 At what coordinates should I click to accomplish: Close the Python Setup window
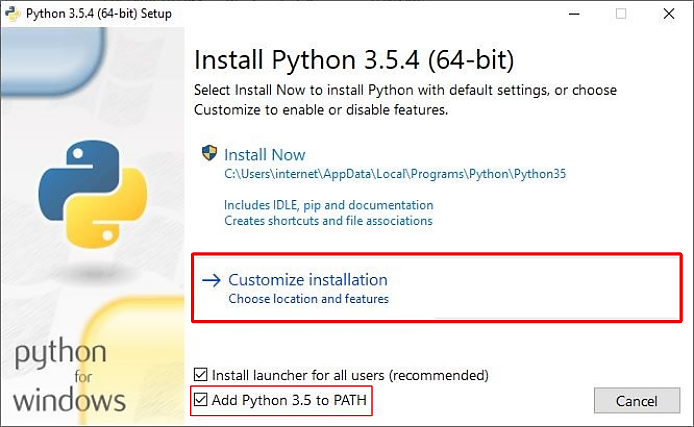(667, 14)
